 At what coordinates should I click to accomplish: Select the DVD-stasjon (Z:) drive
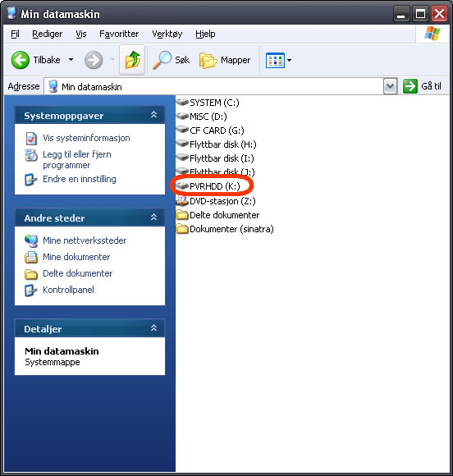(216, 201)
